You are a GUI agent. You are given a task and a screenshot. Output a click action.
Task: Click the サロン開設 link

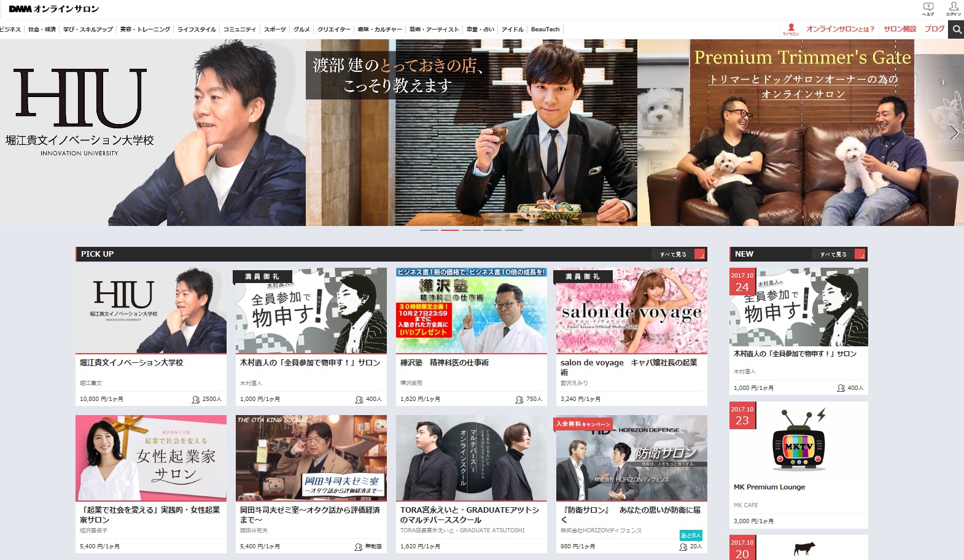point(900,29)
